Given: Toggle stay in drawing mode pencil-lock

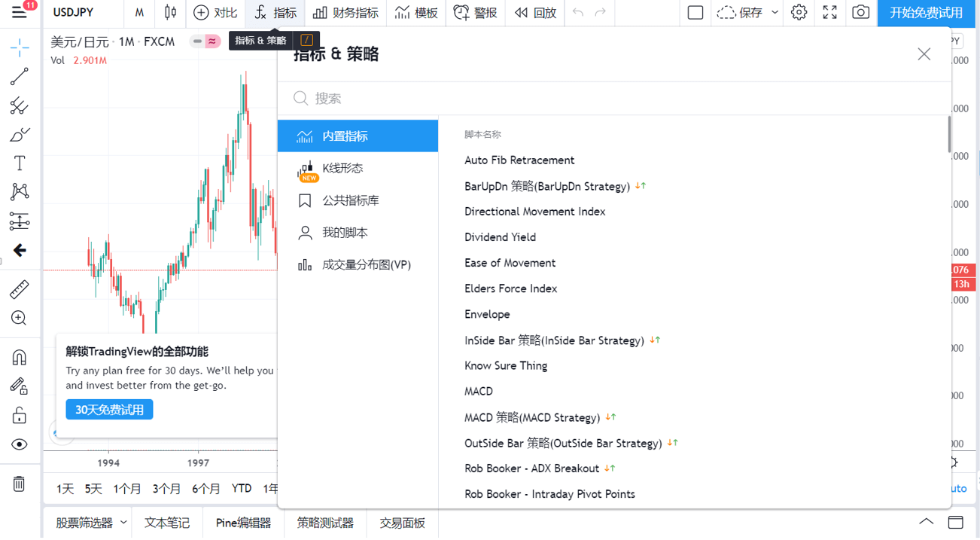Looking at the screenshot, I should click(20, 386).
